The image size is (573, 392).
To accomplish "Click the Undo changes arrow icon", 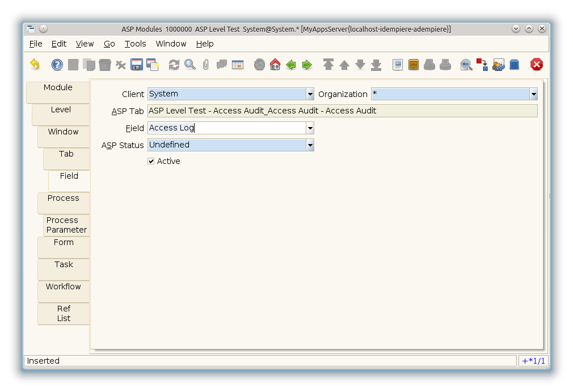I will pos(35,65).
